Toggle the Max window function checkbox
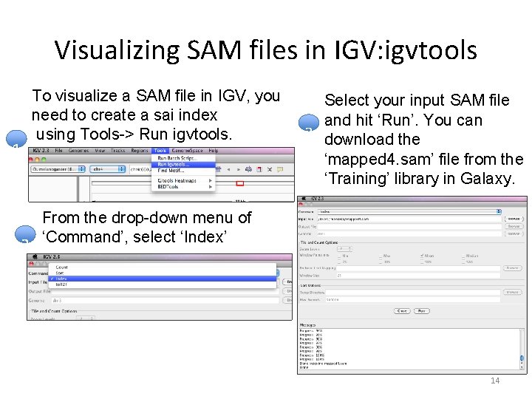Screen dimensions: 532x399 (381, 256)
